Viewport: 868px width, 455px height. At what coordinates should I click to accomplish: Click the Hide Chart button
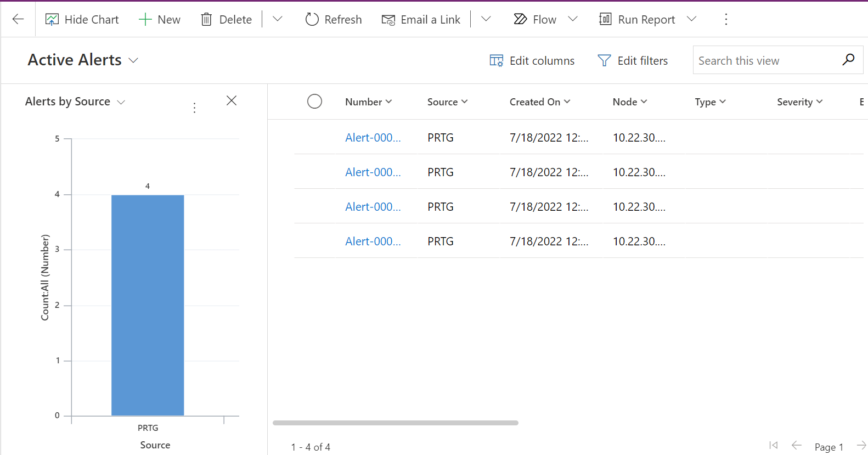[x=82, y=19]
